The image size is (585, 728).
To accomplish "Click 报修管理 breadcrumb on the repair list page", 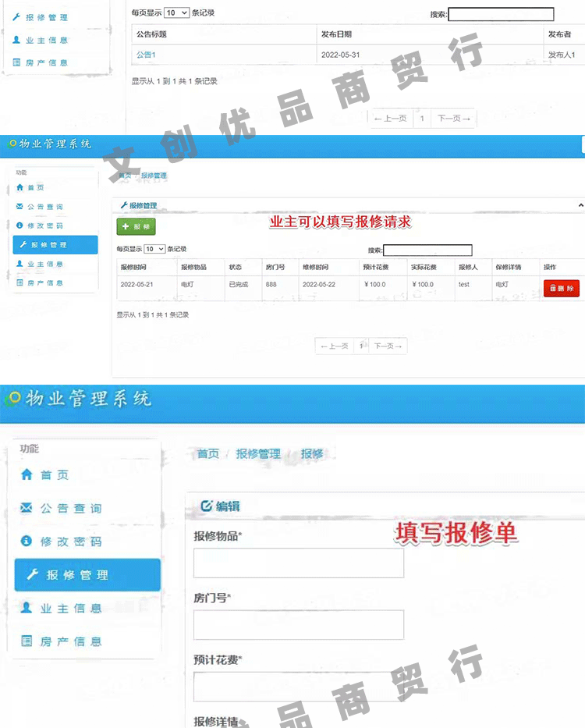I will 154,176.
